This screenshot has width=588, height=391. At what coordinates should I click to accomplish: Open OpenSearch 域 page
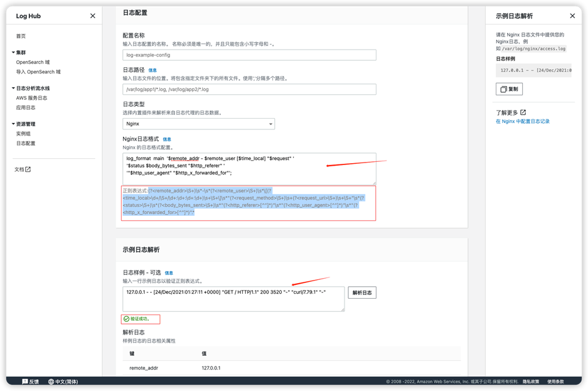tap(33, 62)
